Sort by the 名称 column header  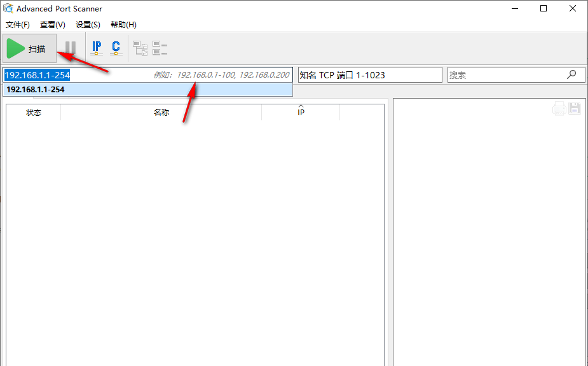point(161,113)
